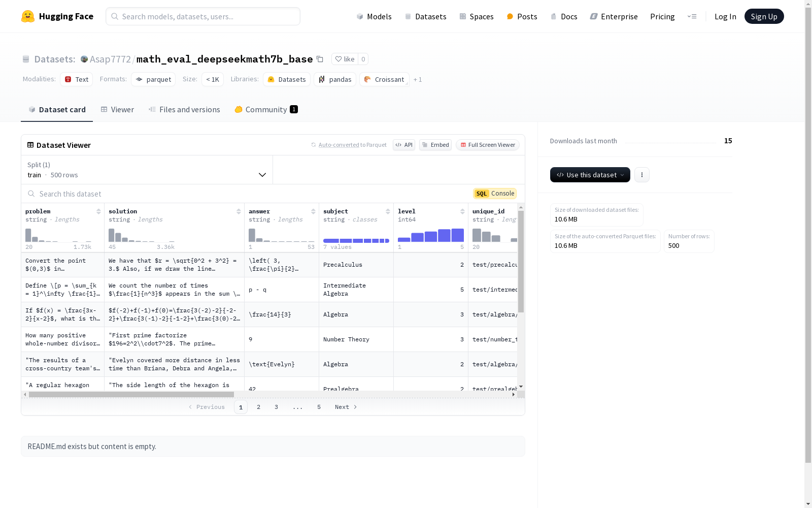Viewport: 812px width, 508px height.
Task: Launch the Full Screen Viewer
Action: click(x=488, y=145)
